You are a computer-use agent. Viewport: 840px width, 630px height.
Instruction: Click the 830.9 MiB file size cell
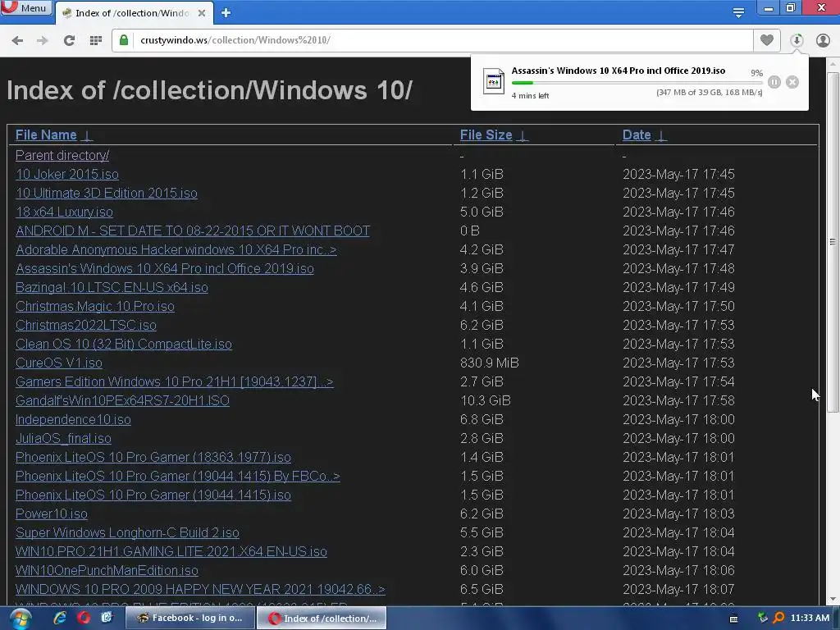pos(489,363)
